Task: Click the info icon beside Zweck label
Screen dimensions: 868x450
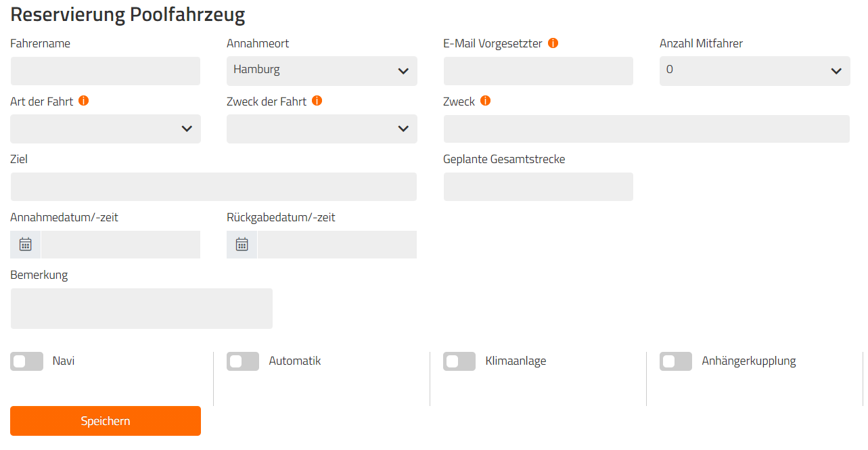Action: [x=485, y=101]
